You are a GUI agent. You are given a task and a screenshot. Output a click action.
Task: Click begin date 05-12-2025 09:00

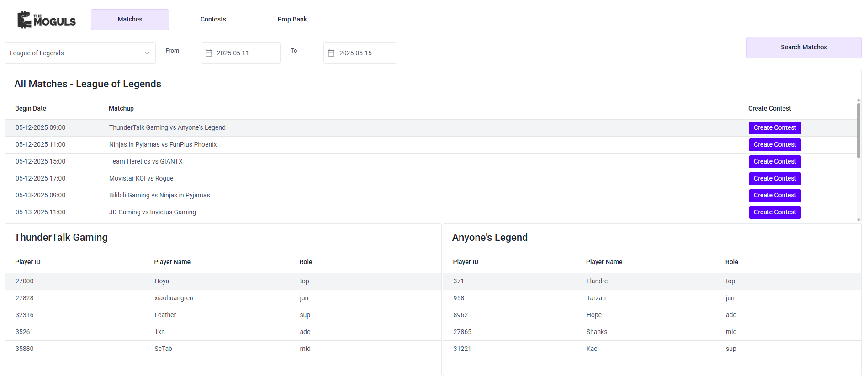40,128
